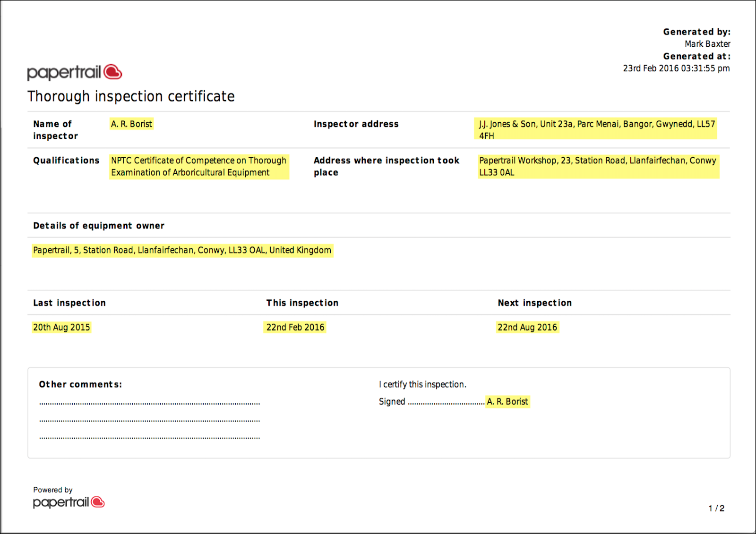Click the owner address 'Papertrail, 5, Station Road'
The width and height of the screenshot is (756, 534).
point(182,250)
